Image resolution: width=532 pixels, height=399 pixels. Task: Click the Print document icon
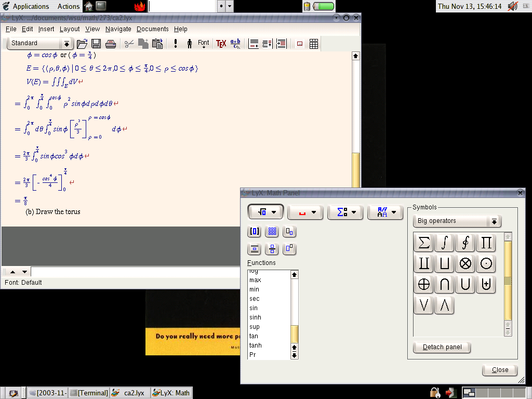click(x=111, y=44)
